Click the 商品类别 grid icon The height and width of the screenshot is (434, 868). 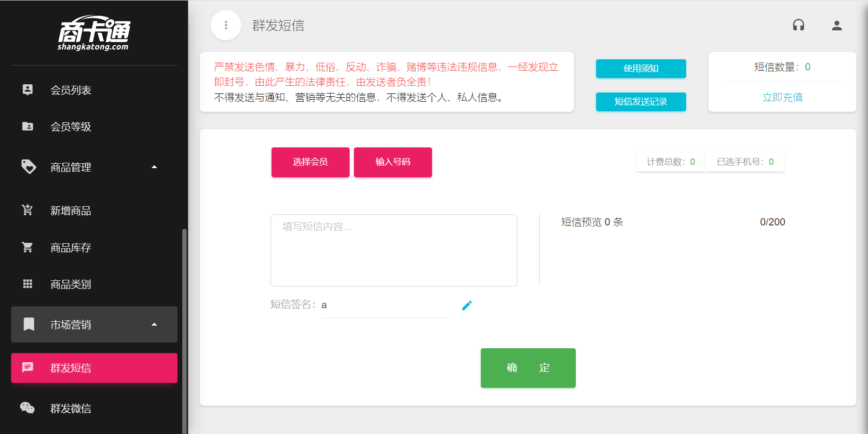pos(28,284)
